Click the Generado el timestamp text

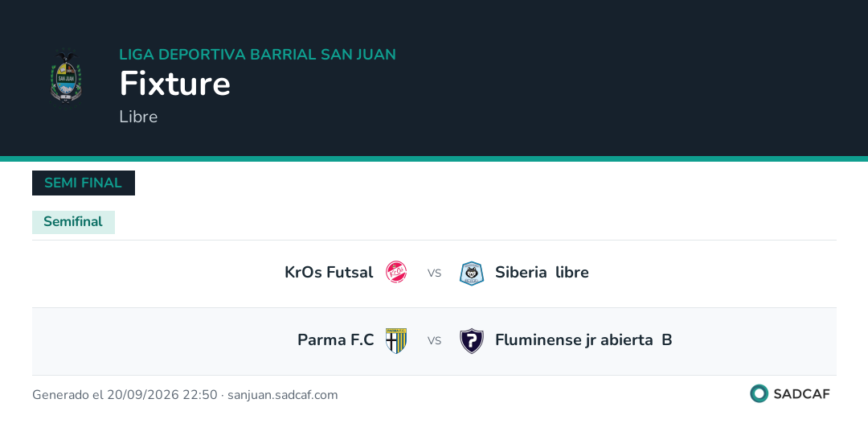click(x=125, y=395)
